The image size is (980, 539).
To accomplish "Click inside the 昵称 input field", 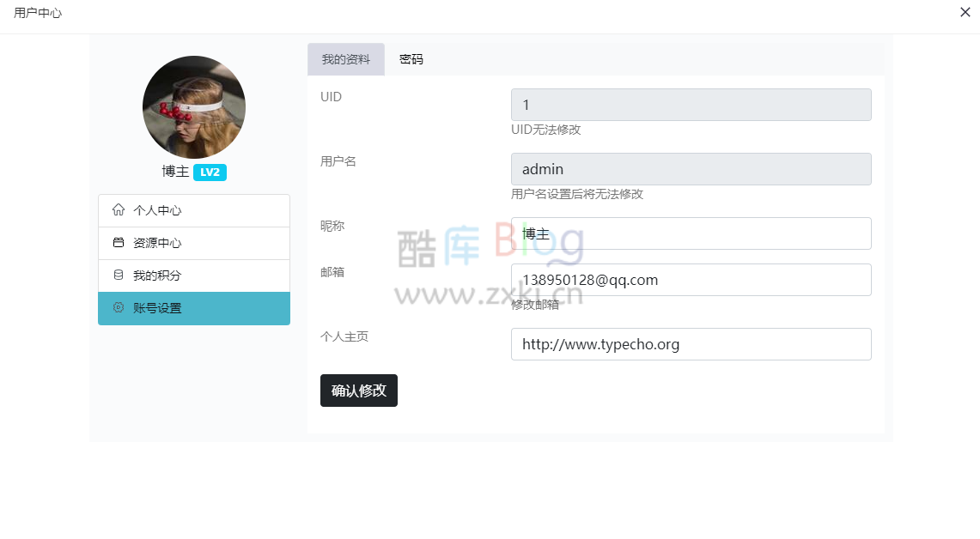I will 691,233.
